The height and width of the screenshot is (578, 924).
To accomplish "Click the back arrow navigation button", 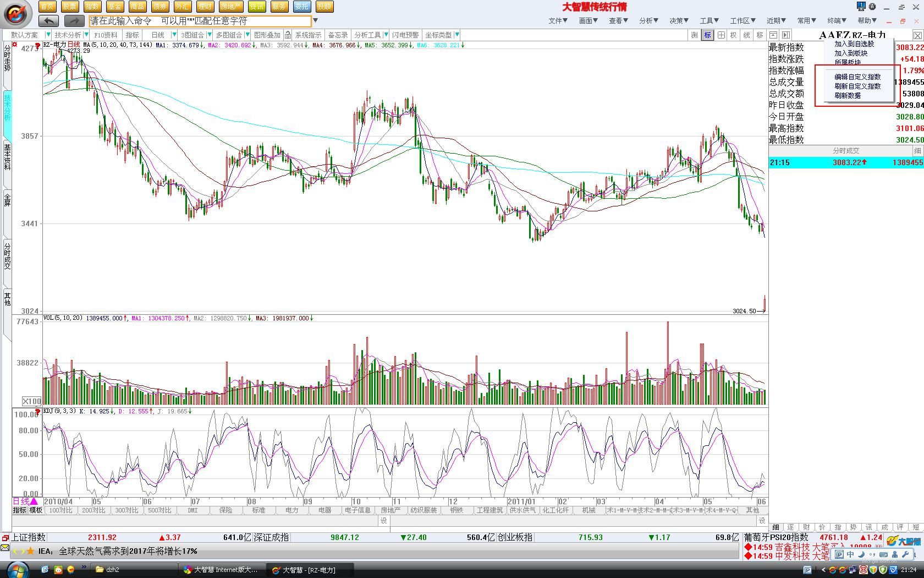I will (49, 21).
